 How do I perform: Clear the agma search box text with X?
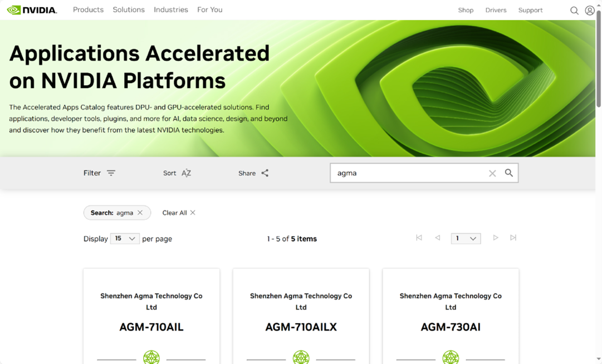pyautogui.click(x=492, y=173)
